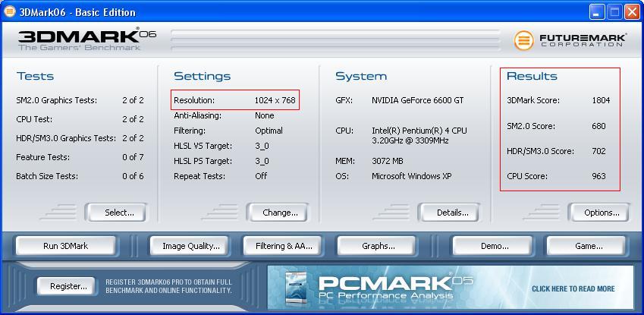644x315 pixels.
Task: Launch the Image Quality tool
Action: tap(190, 246)
